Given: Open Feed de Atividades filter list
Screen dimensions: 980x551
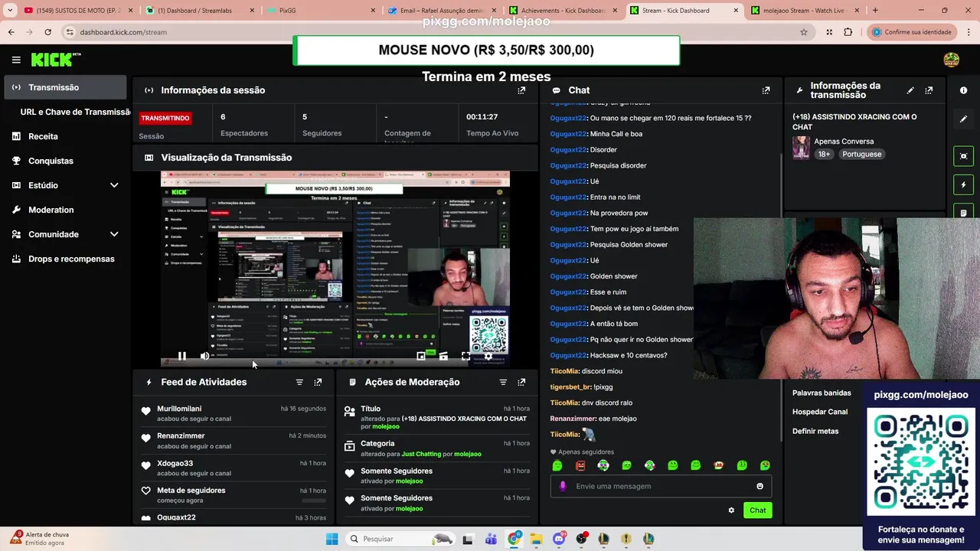Looking at the screenshot, I should point(299,382).
